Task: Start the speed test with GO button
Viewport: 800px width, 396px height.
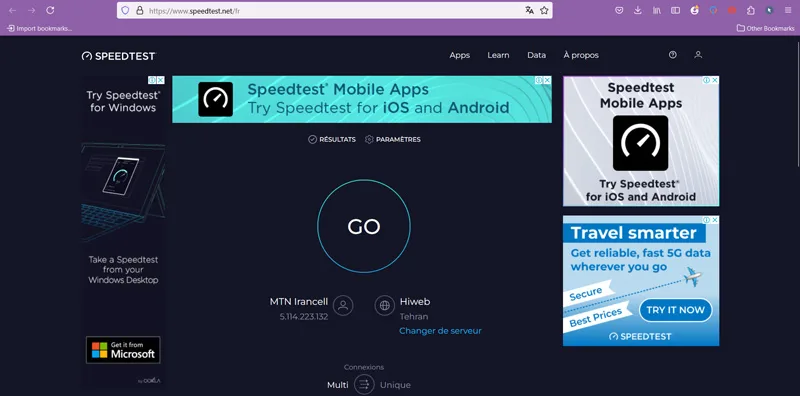Action: (x=364, y=226)
